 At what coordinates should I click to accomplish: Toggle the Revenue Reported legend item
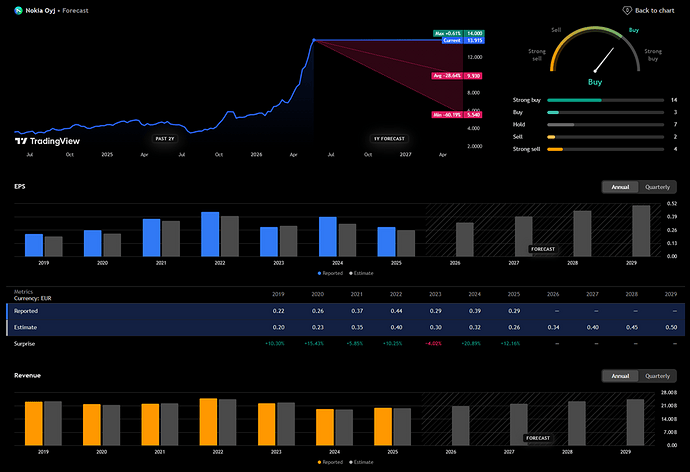click(330, 462)
